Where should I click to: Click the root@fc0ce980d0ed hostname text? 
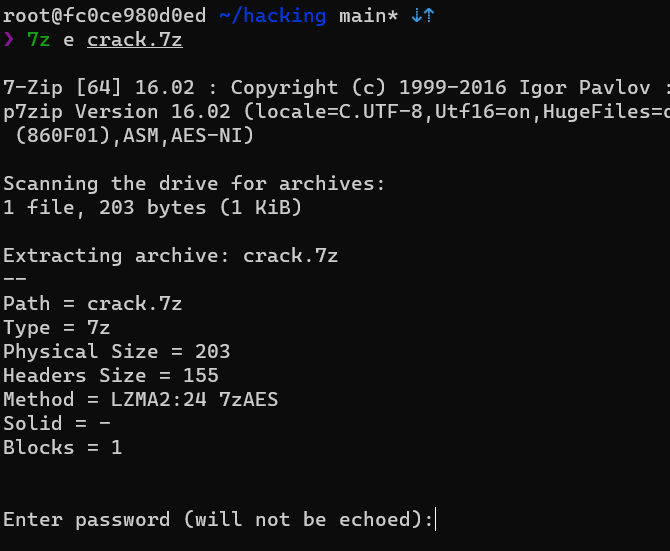pyautogui.click(x=105, y=16)
